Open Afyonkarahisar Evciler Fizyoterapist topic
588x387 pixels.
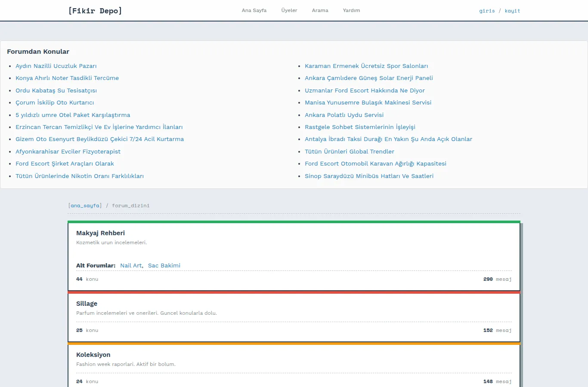click(x=68, y=151)
